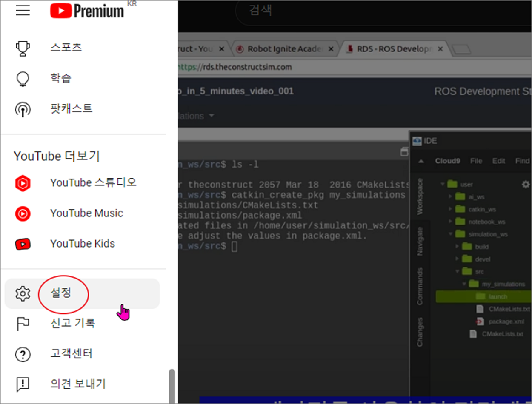
Task: Switch to Commands vertical panel tab
Action: click(x=420, y=286)
